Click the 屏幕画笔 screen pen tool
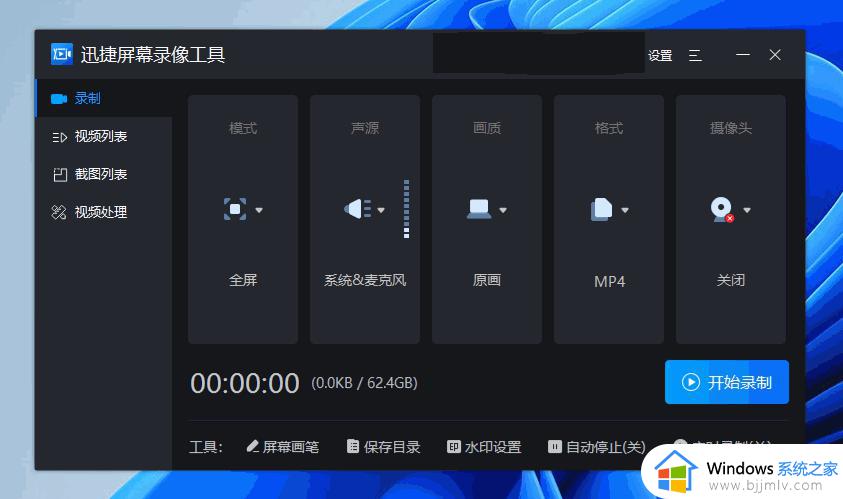The width and height of the screenshot is (843, 499). [283, 447]
